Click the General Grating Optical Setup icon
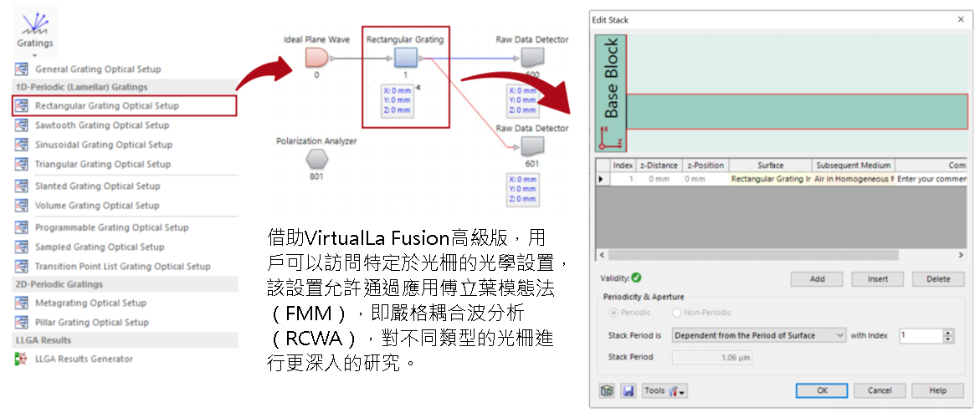 click(22, 69)
